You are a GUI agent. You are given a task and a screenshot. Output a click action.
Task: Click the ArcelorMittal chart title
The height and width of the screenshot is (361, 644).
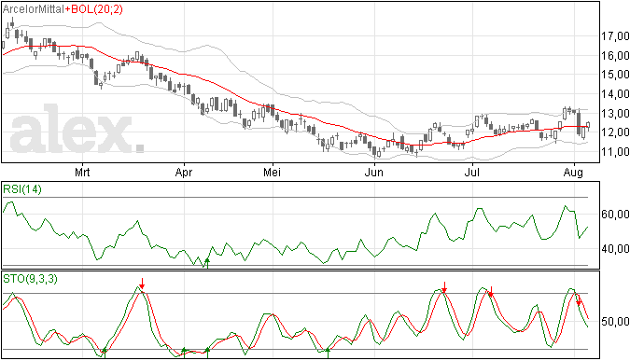34,9
